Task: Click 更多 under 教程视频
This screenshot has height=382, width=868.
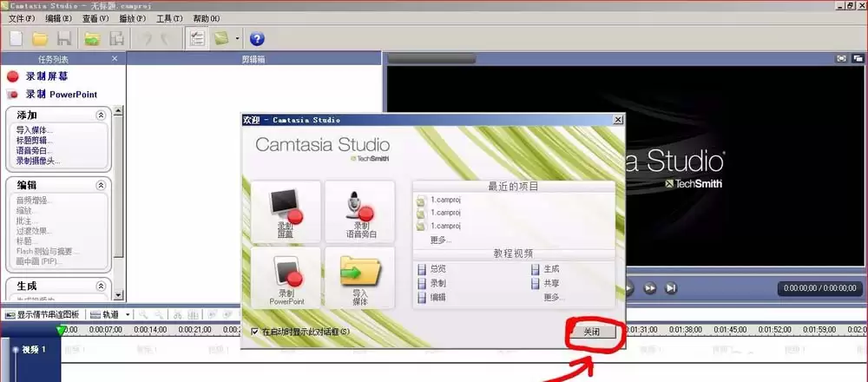Action: (x=554, y=297)
